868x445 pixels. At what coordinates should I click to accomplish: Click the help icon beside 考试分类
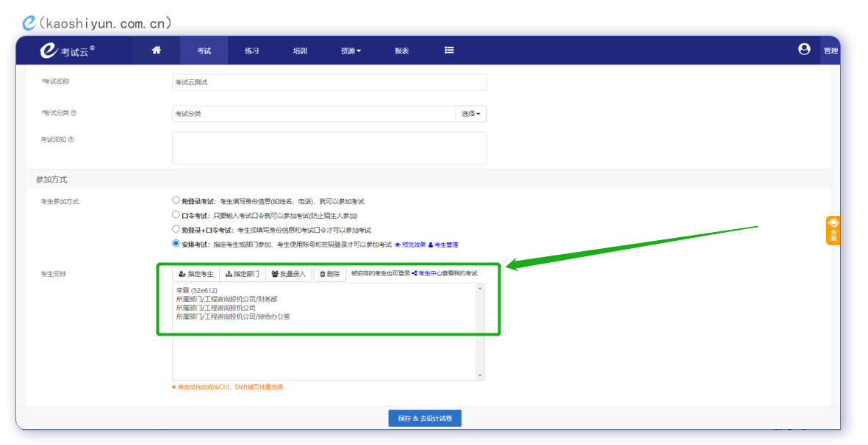click(73, 113)
